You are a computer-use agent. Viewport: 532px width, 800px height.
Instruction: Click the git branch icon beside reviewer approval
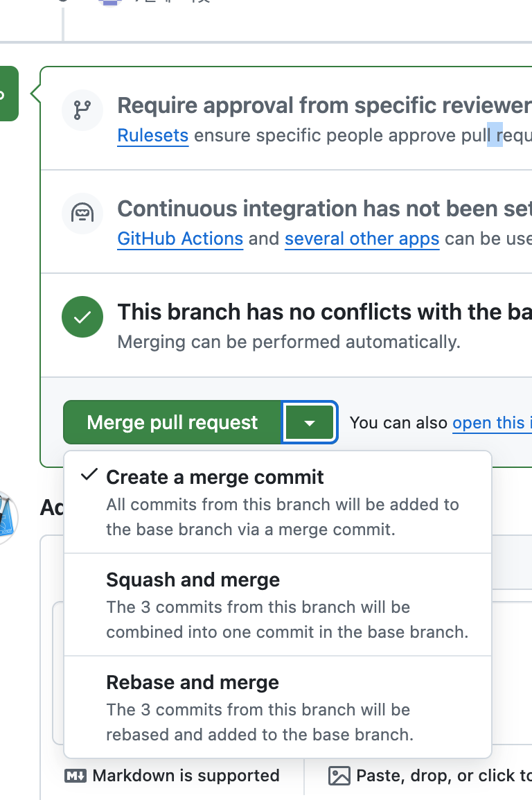point(82,110)
